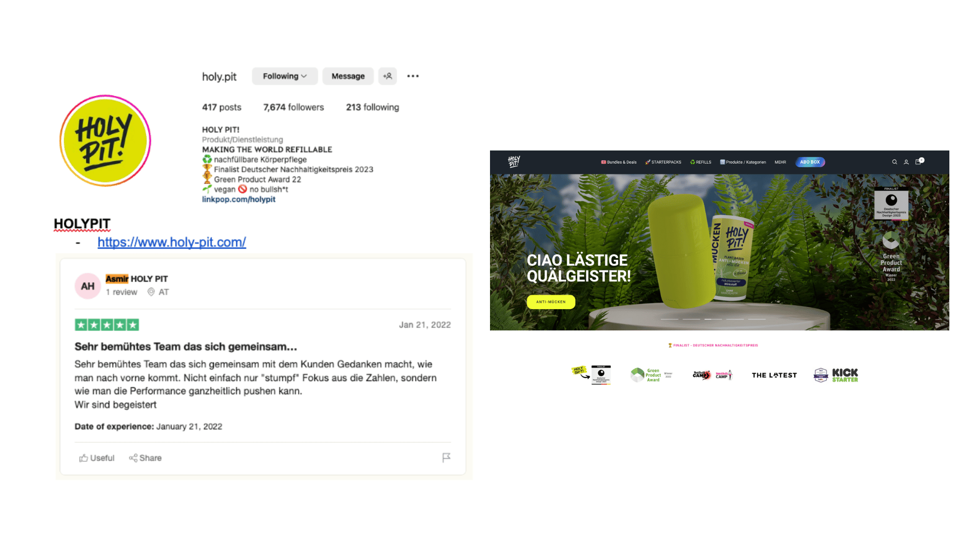Click the location pin icon next to AT
Viewport: 980px width, 551px height.
[151, 292]
